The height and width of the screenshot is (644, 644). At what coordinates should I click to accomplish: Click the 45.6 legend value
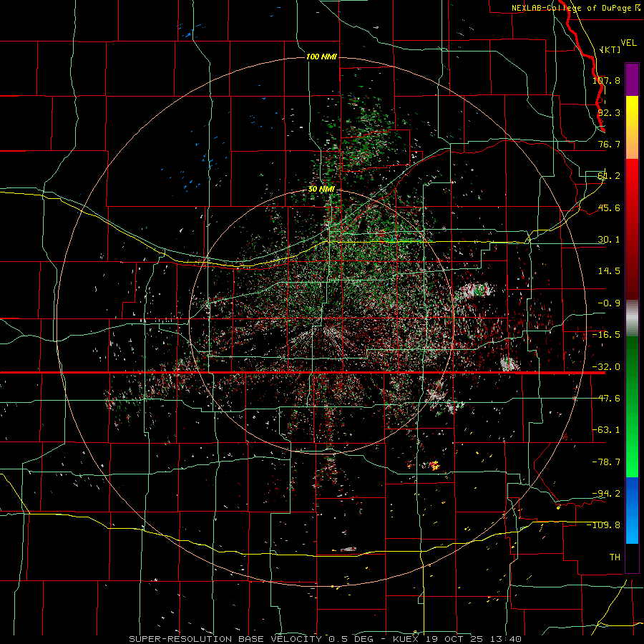click(x=609, y=208)
